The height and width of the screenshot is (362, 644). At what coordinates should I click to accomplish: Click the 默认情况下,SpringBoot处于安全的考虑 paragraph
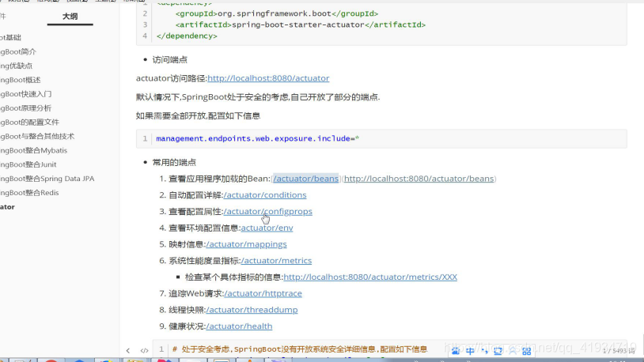[258, 97]
